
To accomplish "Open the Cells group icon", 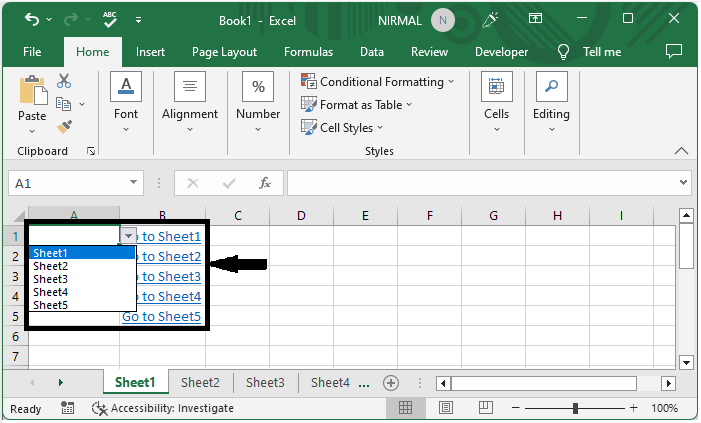I will [x=496, y=87].
